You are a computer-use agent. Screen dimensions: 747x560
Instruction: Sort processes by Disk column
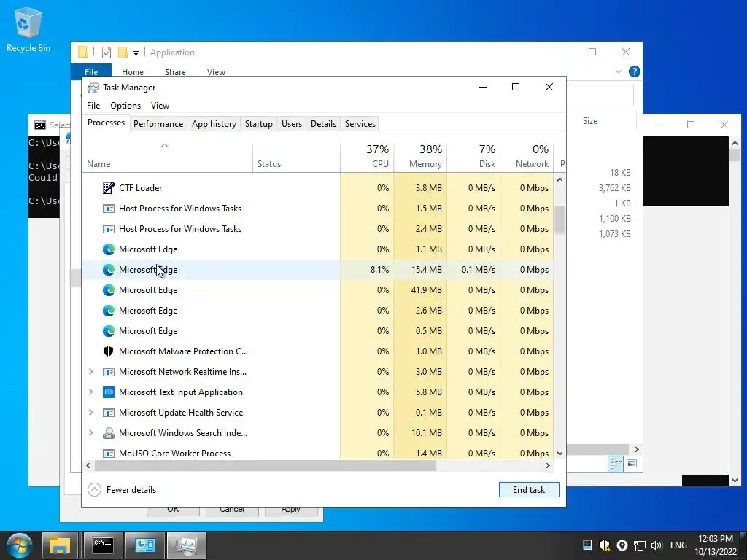pyautogui.click(x=473, y=157)
